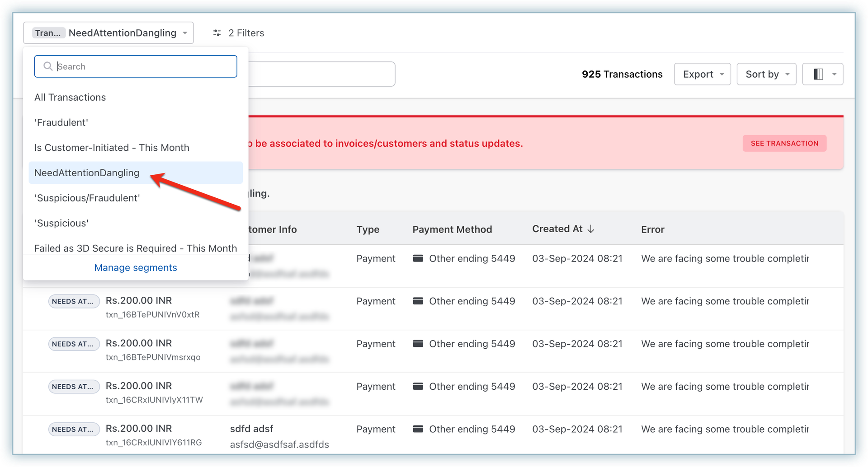Click NEEDS AT... badge for txn_16CRxIUNIVIY611RG
The height and width of the screenshot is (467, 868).
click(x=74, y=430)
